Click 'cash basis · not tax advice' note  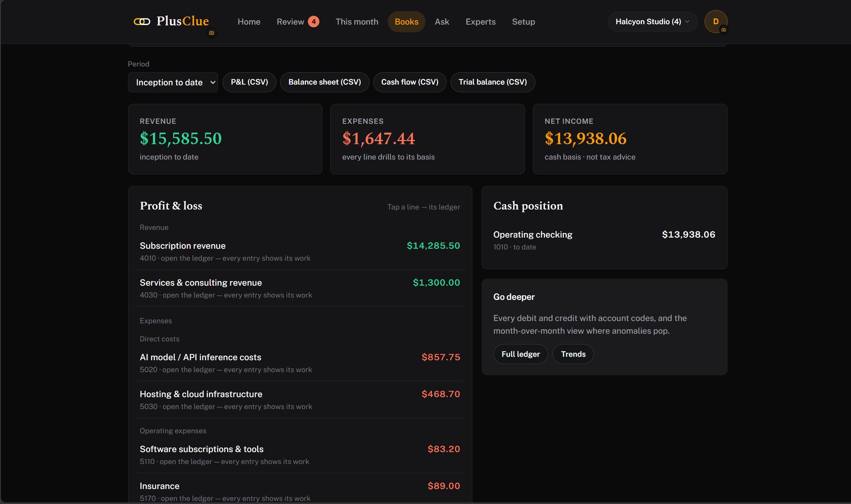tap(590, 157)
